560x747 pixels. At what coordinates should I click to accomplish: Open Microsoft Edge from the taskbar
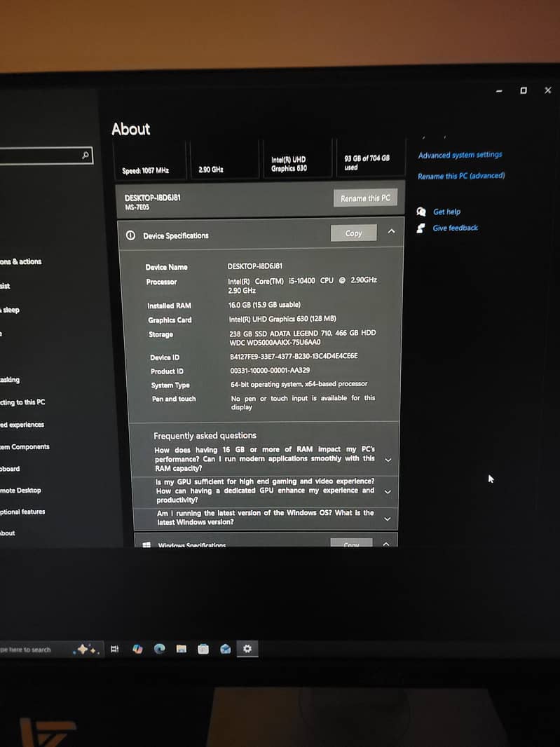point(159,648)
